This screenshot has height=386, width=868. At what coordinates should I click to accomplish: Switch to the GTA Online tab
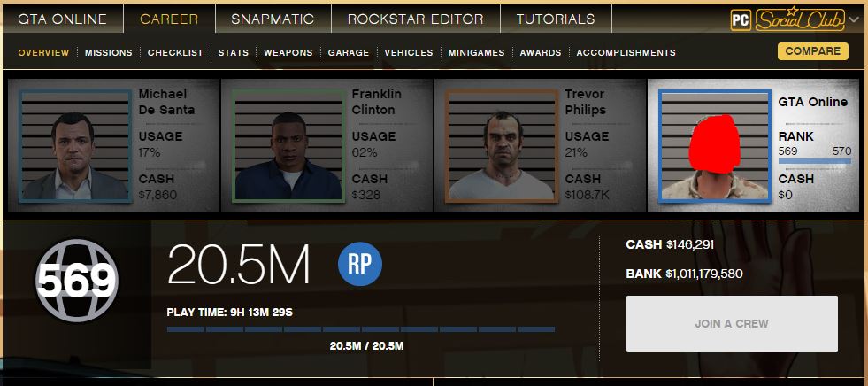point(62,19)
